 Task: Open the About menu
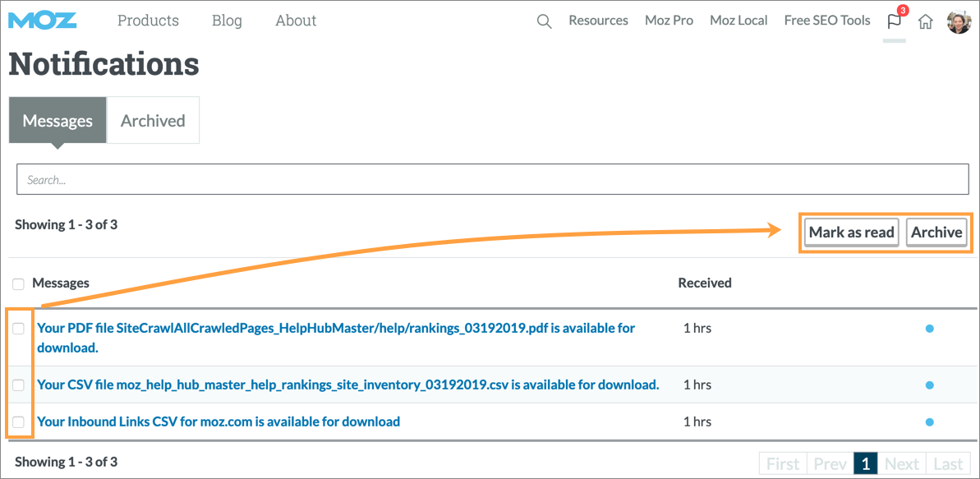[x=296, y=21]
